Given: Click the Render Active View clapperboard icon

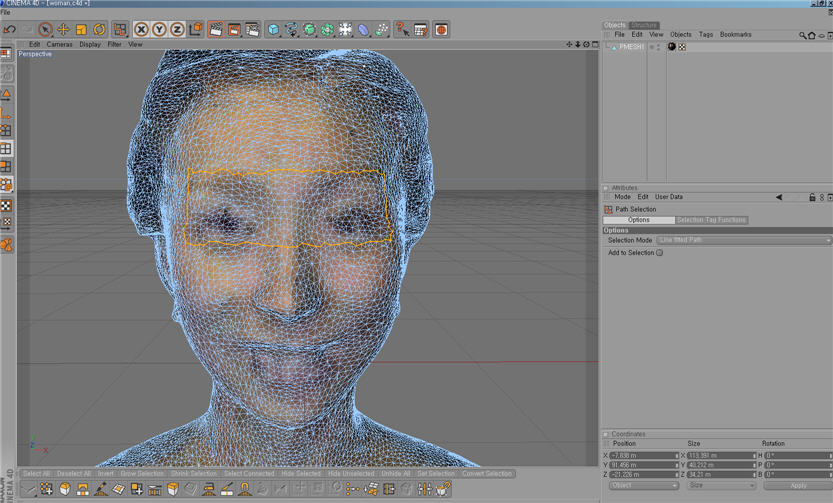Looking at the screenshot, I should (x=216, y=30).
